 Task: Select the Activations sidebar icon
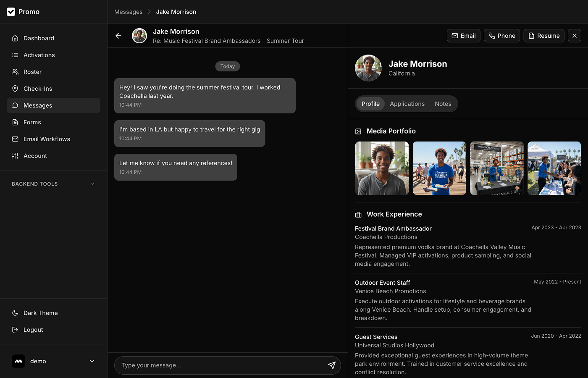(x=15, y=55)
